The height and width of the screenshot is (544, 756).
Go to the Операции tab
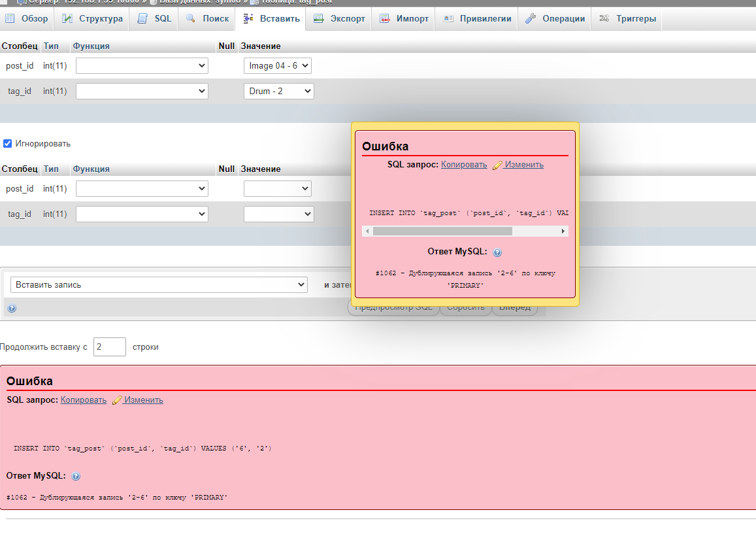click(x=555, y=19)
